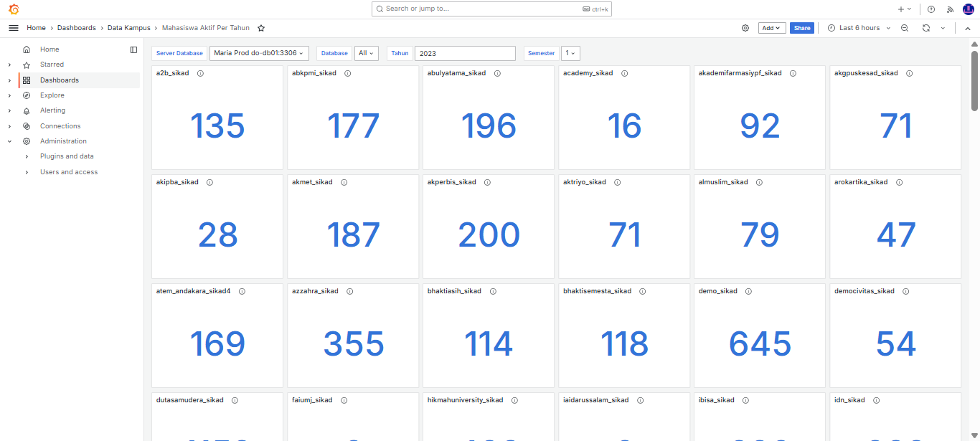Star the Mahasiswa Aktif Per Tahun dashboard

(x=261, y=28)
